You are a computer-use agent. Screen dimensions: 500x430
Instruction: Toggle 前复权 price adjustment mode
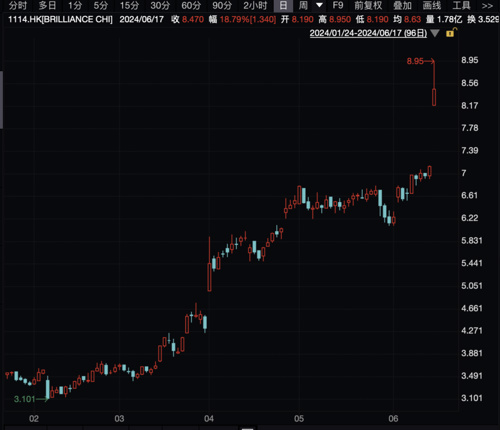pyautogui.click(x=368, y=5)
